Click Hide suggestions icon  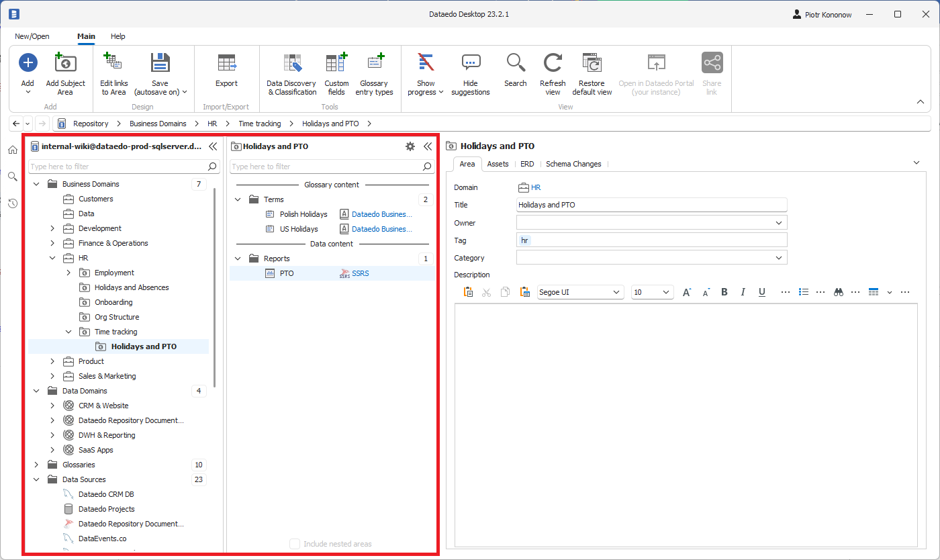(471, 63)
